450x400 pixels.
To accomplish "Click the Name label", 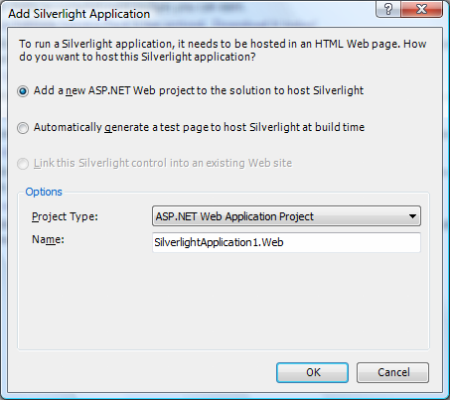I will tap(48, 240).
